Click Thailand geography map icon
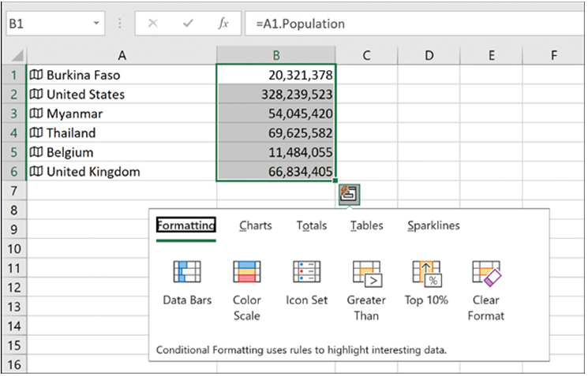 (36, 132)
